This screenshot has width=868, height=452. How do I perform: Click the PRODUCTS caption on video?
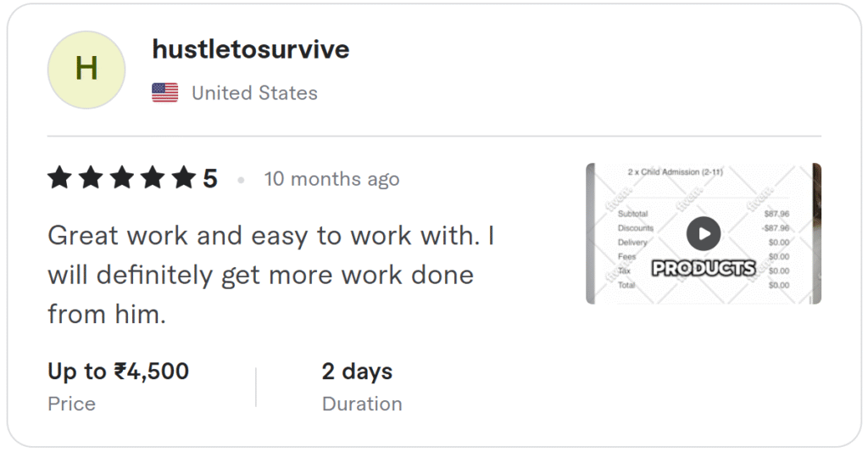(x=703, y=268)
